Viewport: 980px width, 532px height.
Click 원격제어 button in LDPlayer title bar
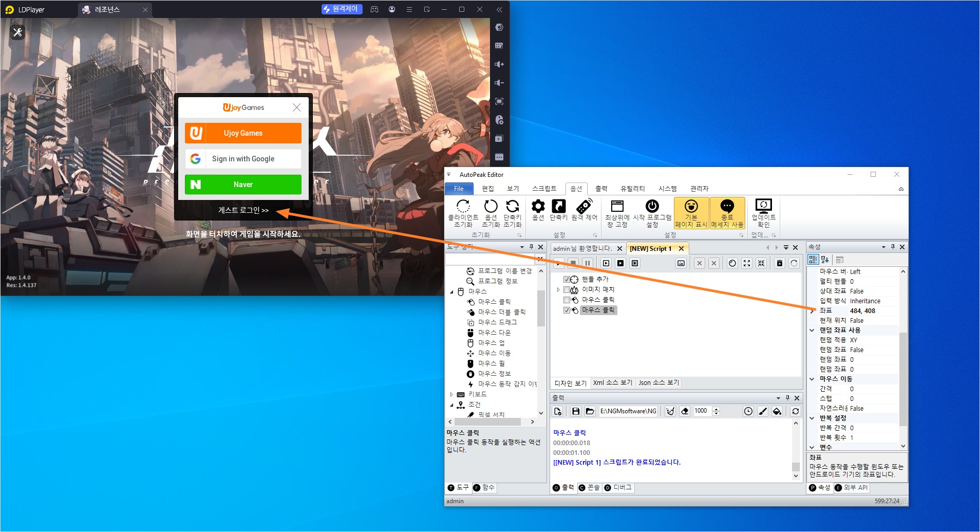click(342, 9)
